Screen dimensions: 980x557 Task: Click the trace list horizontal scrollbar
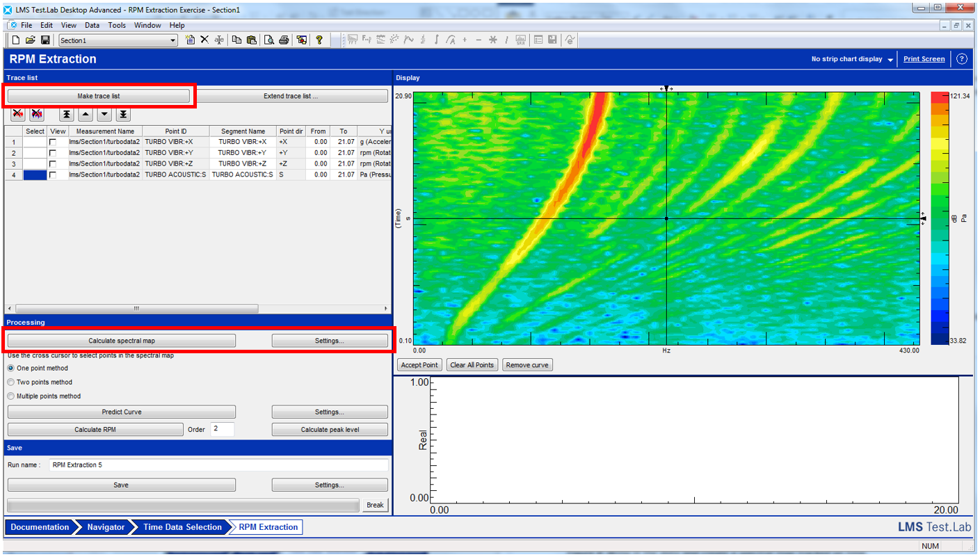click(136, 308)
